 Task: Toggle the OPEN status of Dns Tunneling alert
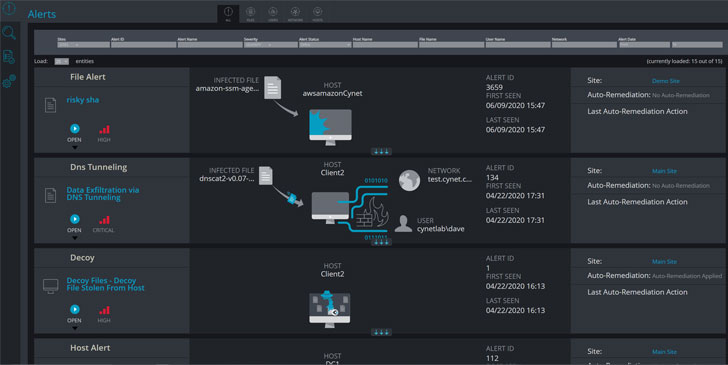[x=74, y=219]
